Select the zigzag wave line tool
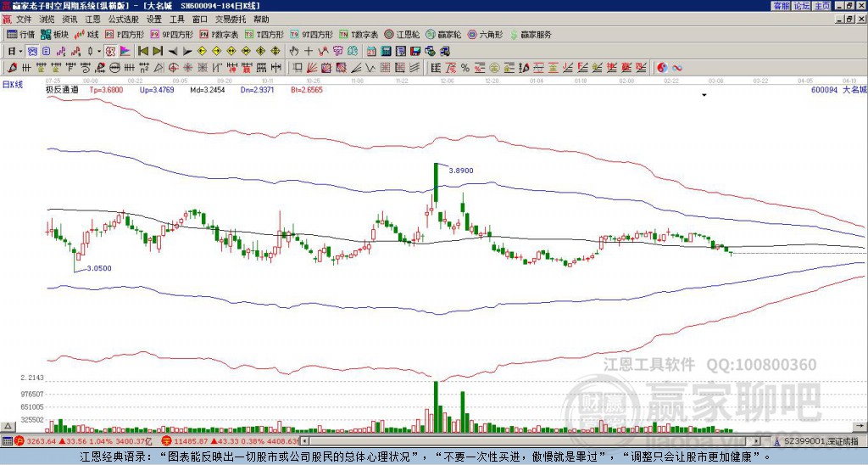The image size is (868, 465). click(370, 68)
